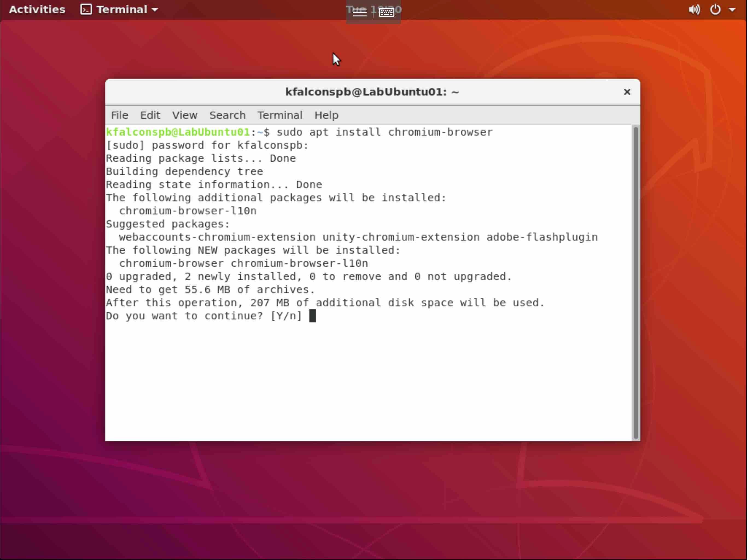This screenshot has width=747, height=560.
Task: Close the terminal window with the X button
Action: tap(627, 92)
